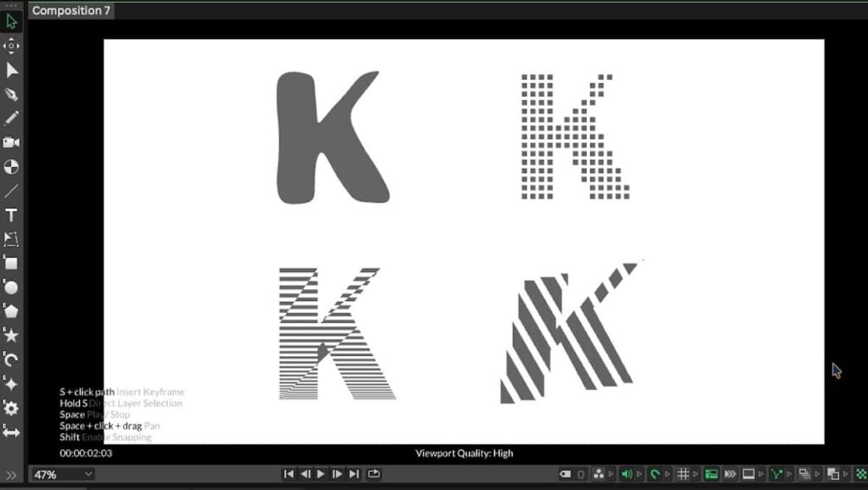Click the stacked layers icon
The height and width of the screenshot is (490, 868).
click(805, 474)
